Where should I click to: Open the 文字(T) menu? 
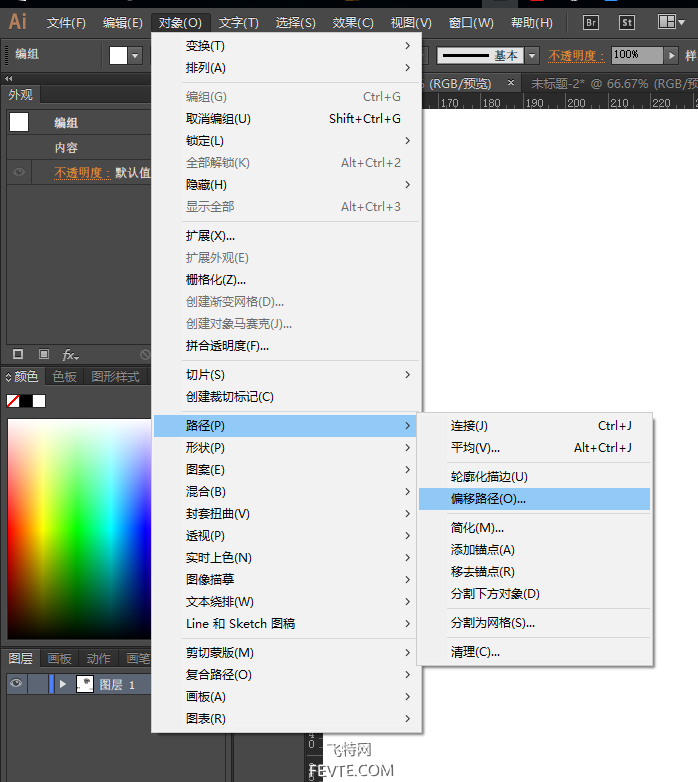[x=239, y=23]
